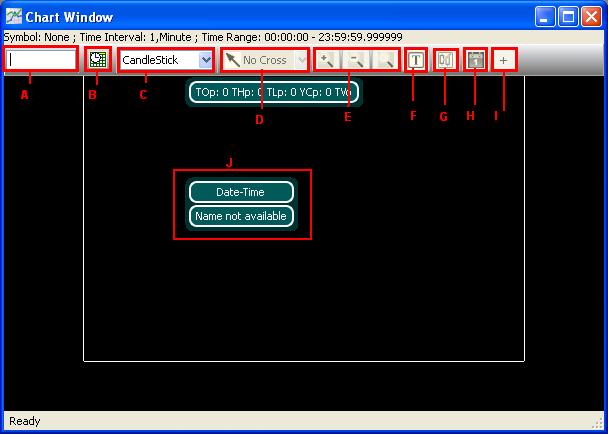Click the zoom in magnifier icon

click(326, 60)
